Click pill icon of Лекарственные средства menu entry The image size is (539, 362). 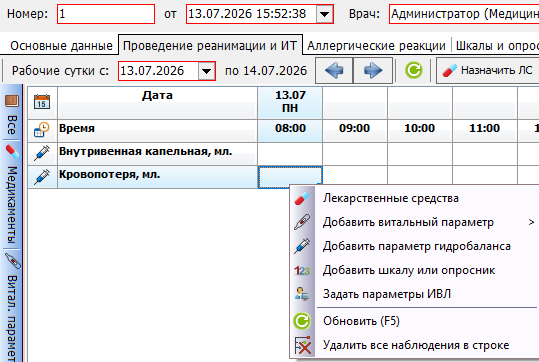(x=302, y=199)
